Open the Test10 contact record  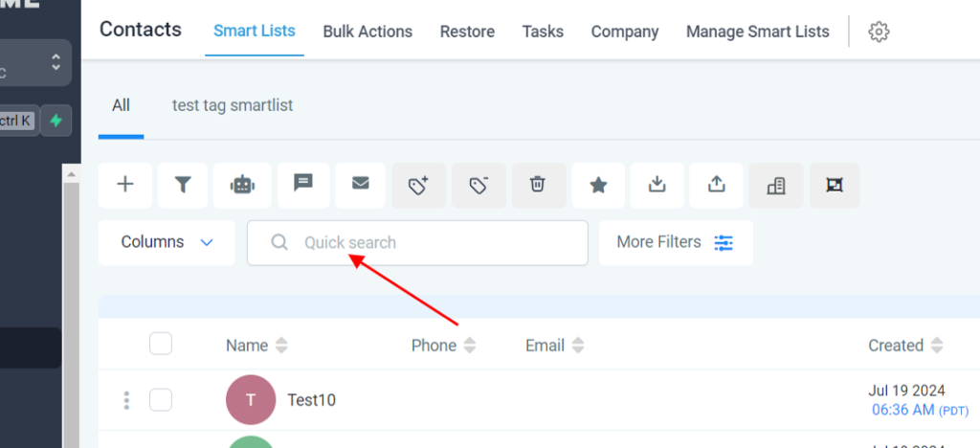coord(311,400)
